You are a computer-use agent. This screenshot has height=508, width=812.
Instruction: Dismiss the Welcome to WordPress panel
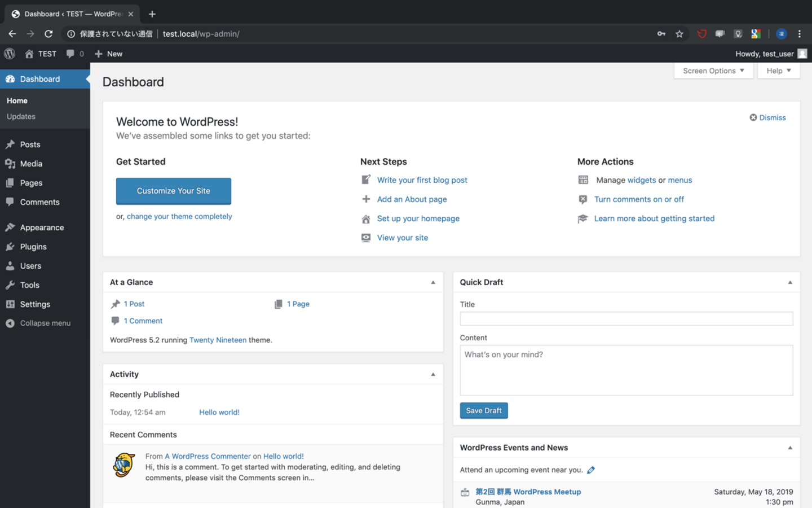(x=767, y=117)
